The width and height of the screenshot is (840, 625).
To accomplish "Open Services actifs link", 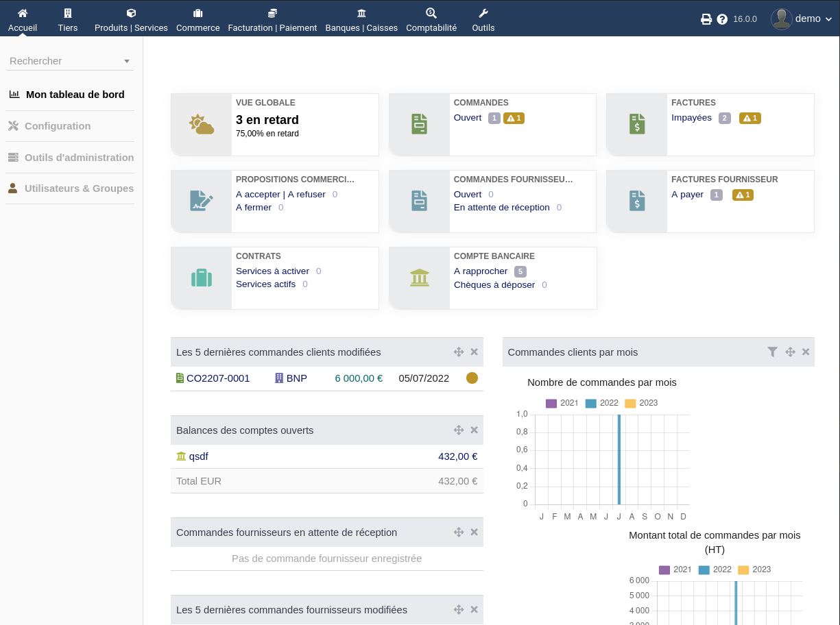I will click(x=265, y=284).
